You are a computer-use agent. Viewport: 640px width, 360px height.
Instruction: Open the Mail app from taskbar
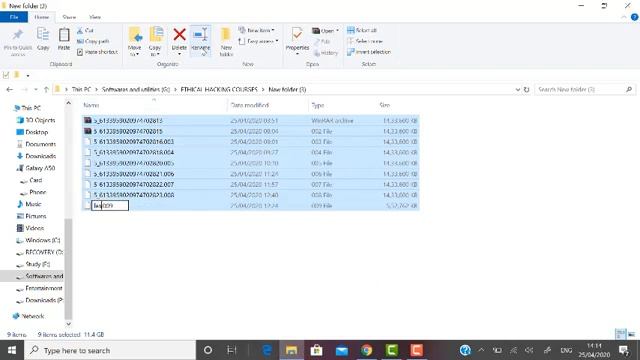pyautogui.click(x=342, y=350)
